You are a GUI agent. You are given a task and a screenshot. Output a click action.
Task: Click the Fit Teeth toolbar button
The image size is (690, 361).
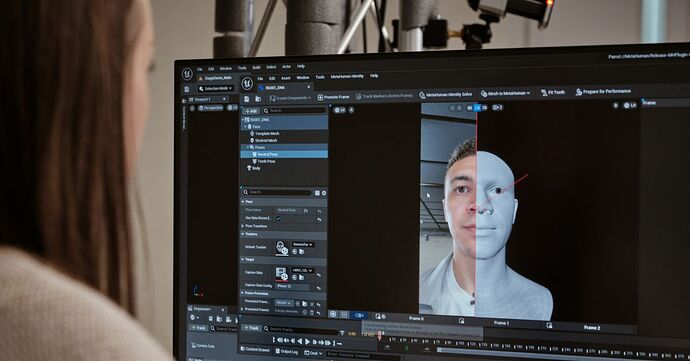click(553, 92)
